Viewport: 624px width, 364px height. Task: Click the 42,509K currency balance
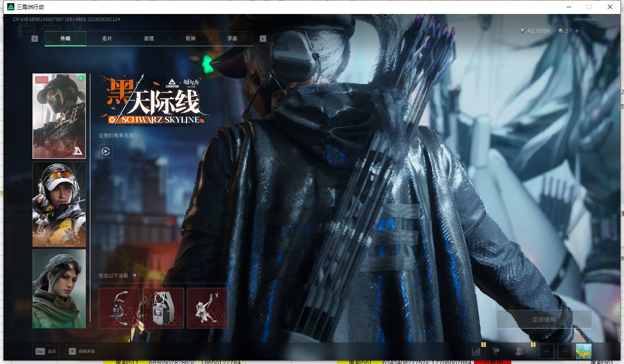pos(536,31)
